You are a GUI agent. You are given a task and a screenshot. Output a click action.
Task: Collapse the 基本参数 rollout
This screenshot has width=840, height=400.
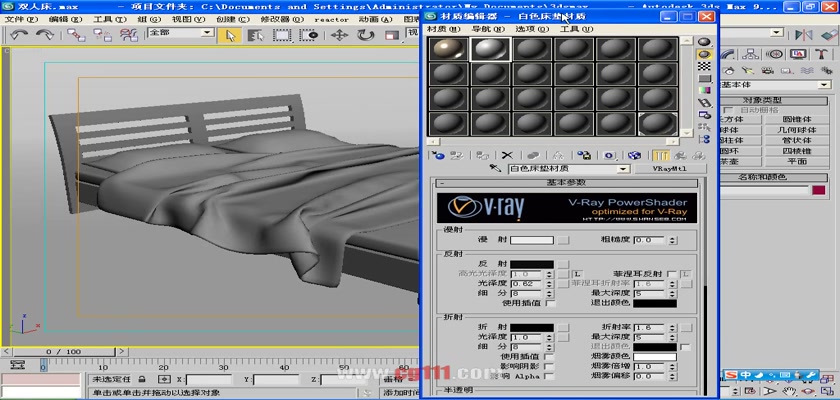566,183
